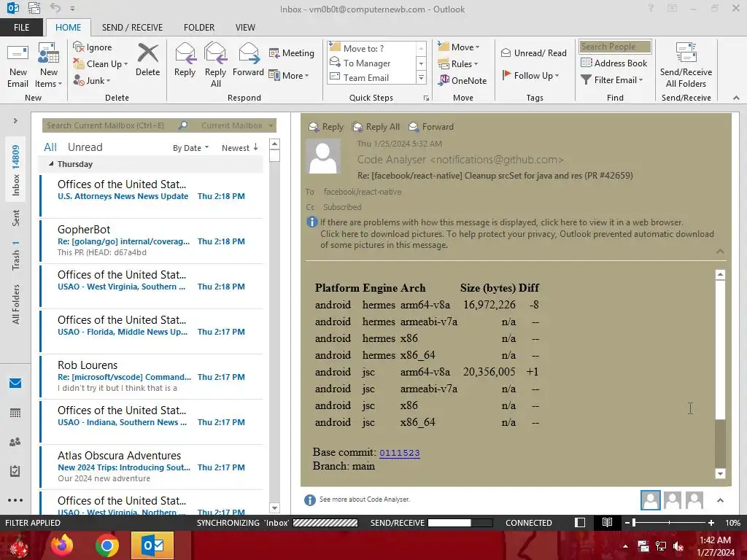The width and height of the screenshot is (747, 560).
Task: Open Current Mailbox scope dropdown
Action: pos(237,125)
